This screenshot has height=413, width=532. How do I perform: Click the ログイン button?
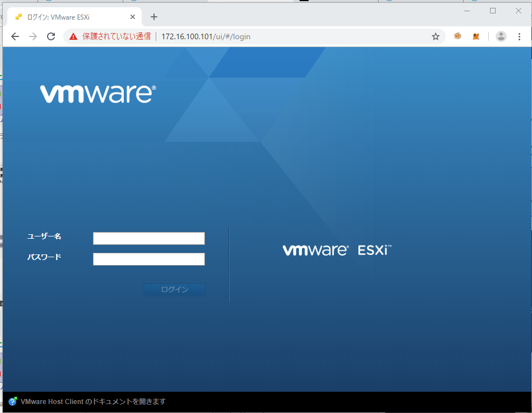pos(175,289)
